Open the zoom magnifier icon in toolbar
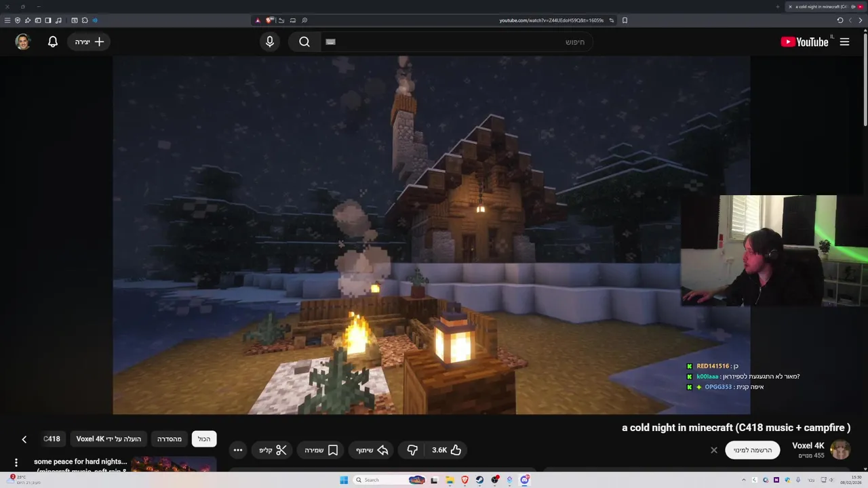868x488 pixels. (304, 20)
